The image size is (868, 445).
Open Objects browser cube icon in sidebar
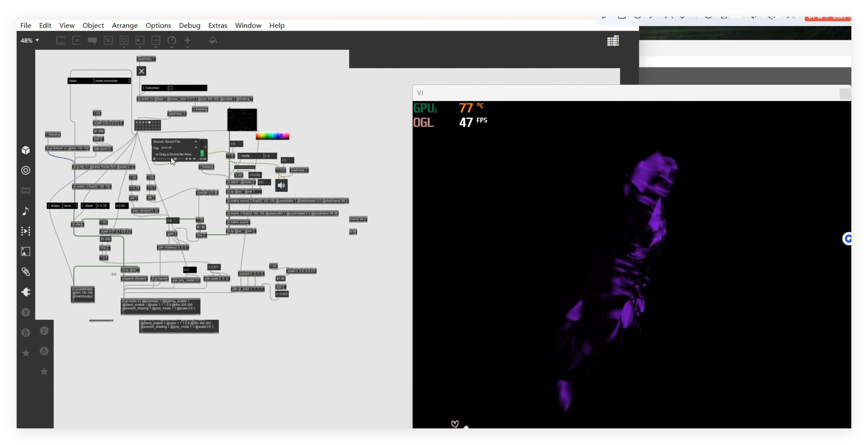point(26,150)
